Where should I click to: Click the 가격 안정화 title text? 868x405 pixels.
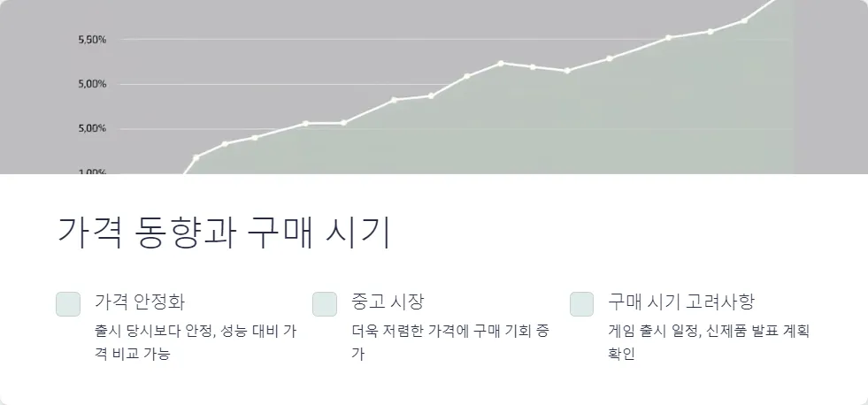pos(140,302)
